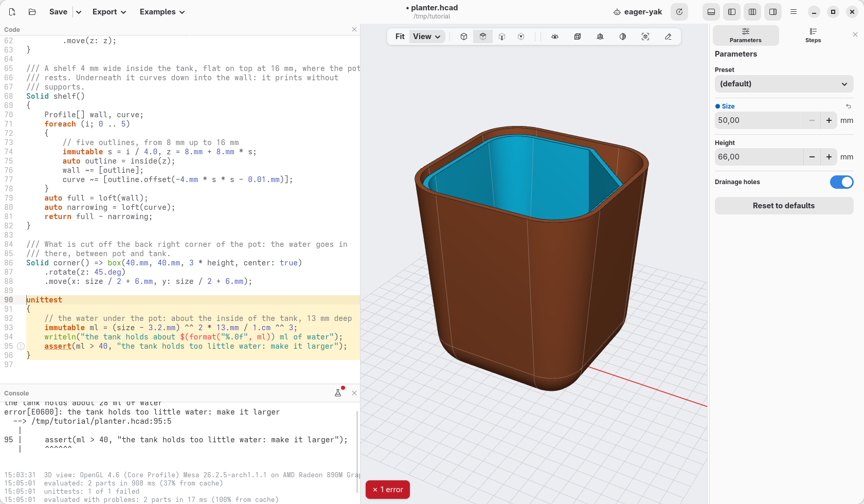The width and height of the screenshot is (864, 504).
Task: Click the Size value input field
Action: point(759,120)
